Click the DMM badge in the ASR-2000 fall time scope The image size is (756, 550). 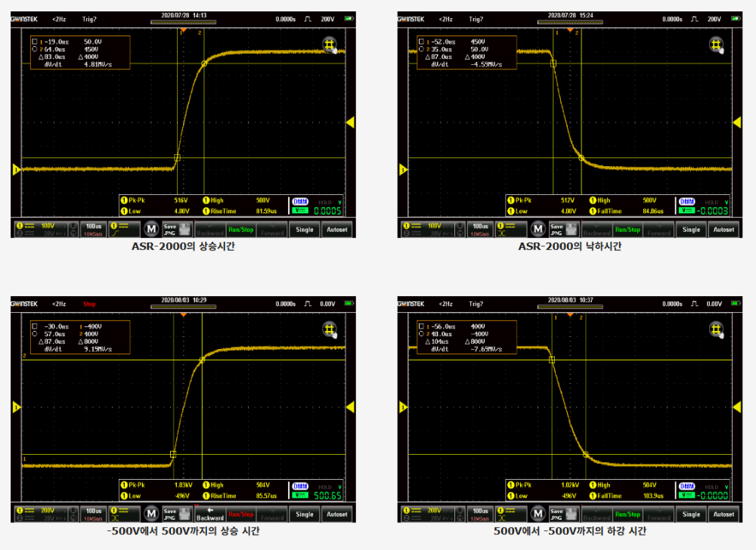click(687, 201)
